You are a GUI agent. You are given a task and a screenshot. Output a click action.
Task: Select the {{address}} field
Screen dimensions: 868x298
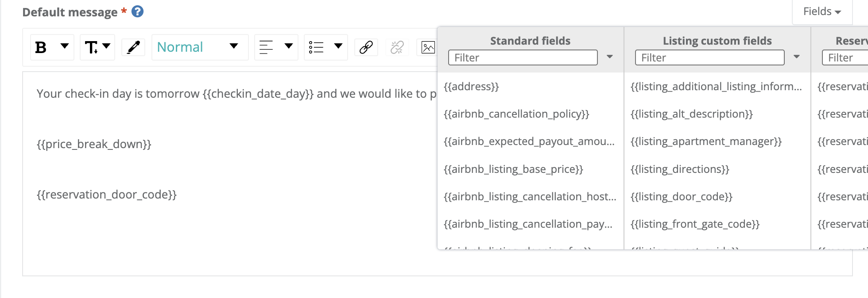[x=471, y=87]
